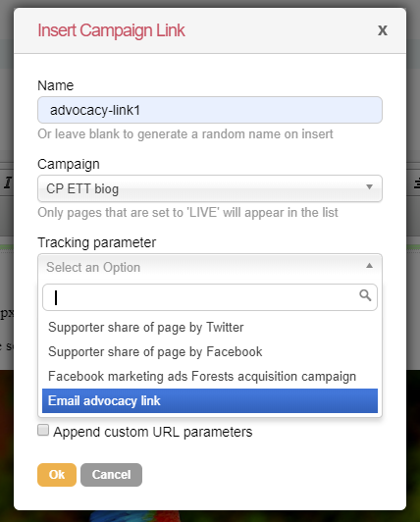The width and height of the screenshot is (420, 522).
Task: Click the Name field label
Action: click(55, 85)
